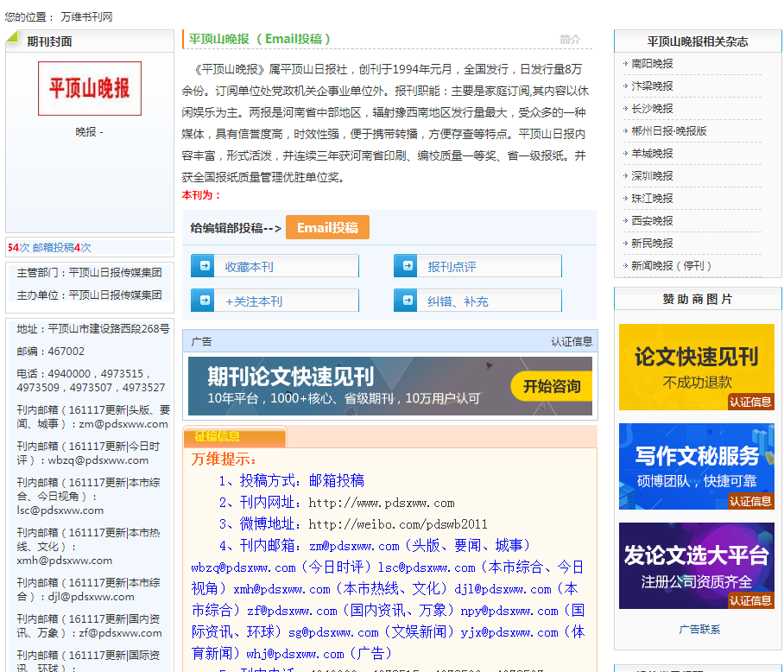The width and height of the screenshot is (784, 672).
Task: Open the 万维书刊网 breadcrumb link
Action: [86, 17]
